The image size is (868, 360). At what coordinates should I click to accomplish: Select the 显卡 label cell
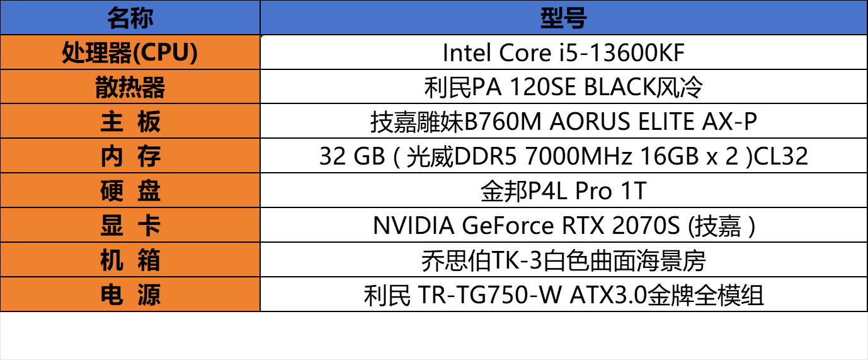click(130, 226)
